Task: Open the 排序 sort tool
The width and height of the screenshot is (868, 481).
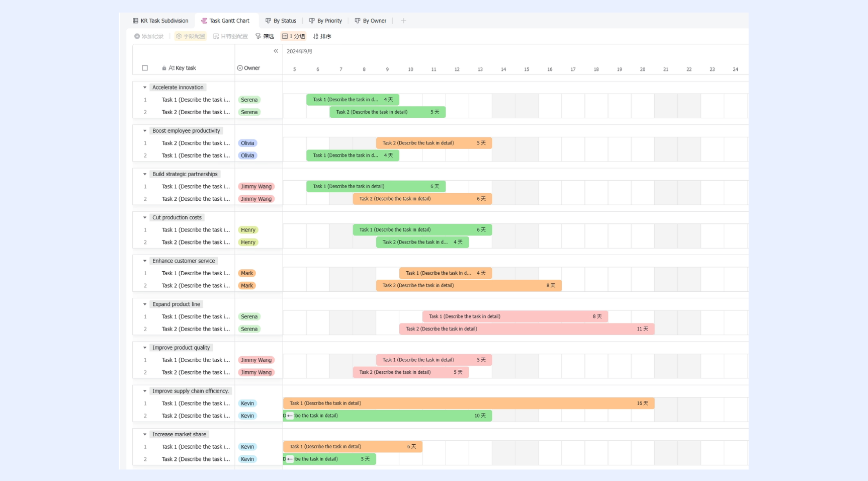Action: point(322,36)
